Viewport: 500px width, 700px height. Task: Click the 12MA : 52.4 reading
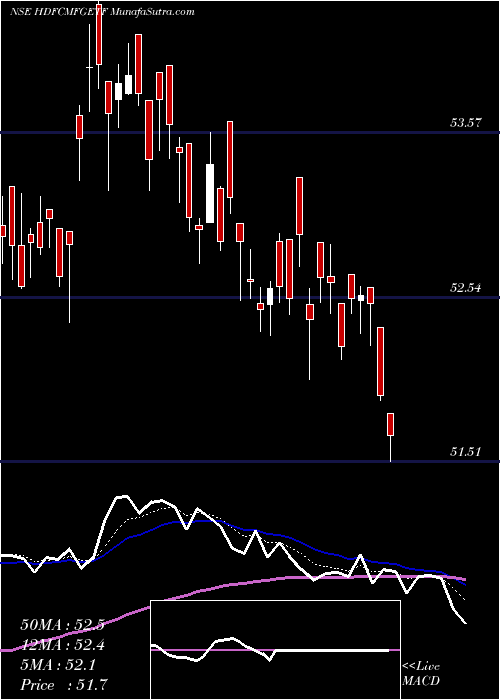[x=62, y=645]
